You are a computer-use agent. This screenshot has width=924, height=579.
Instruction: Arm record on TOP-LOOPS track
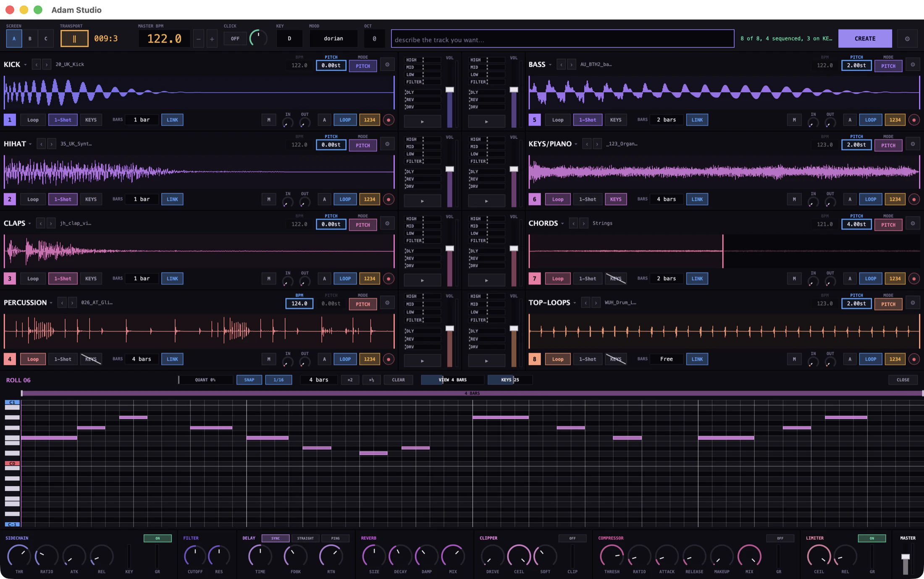pos(914,359)
